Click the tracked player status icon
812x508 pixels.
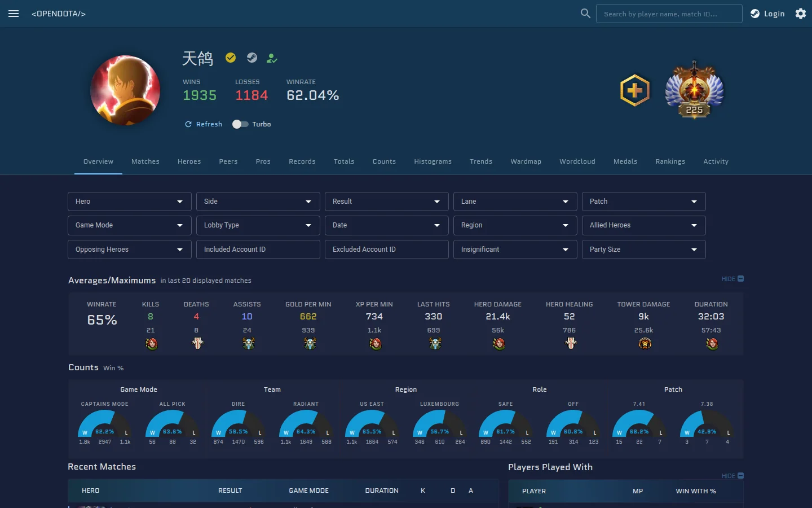click(272, 58)
